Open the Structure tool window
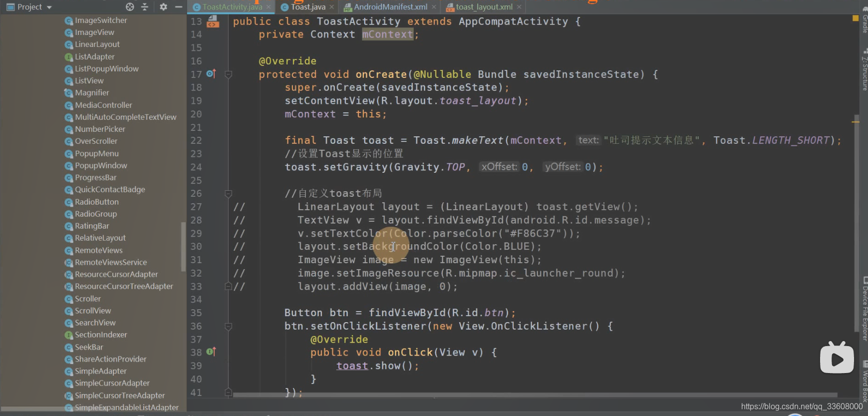The image size is (868, 416). pyautogui.click(x=864, y=70)
